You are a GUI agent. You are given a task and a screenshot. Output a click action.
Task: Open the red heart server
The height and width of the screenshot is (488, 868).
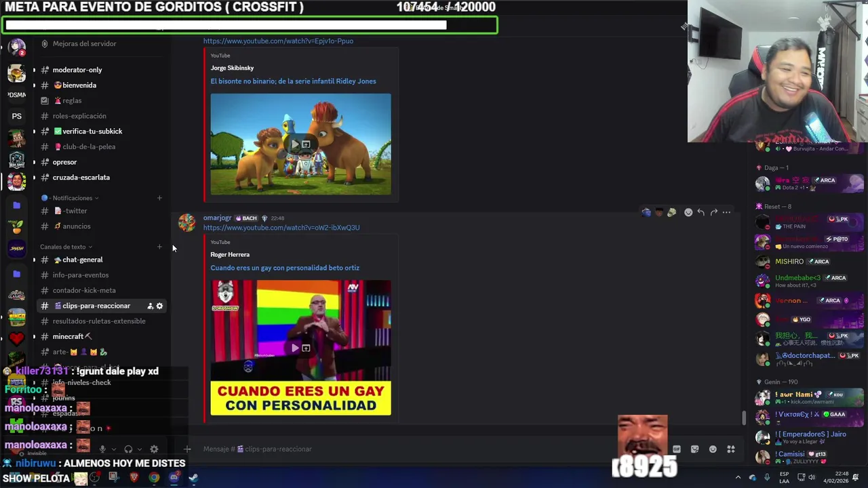[x=17, y=338]
